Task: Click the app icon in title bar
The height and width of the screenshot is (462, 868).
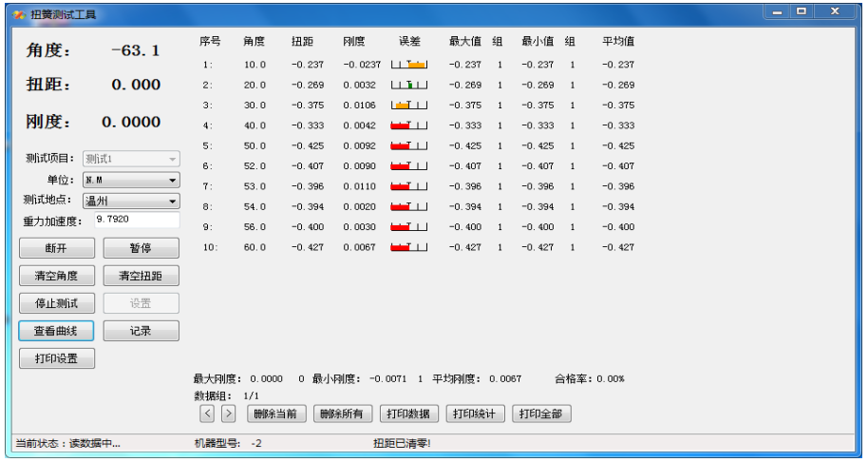Action: 19,14
